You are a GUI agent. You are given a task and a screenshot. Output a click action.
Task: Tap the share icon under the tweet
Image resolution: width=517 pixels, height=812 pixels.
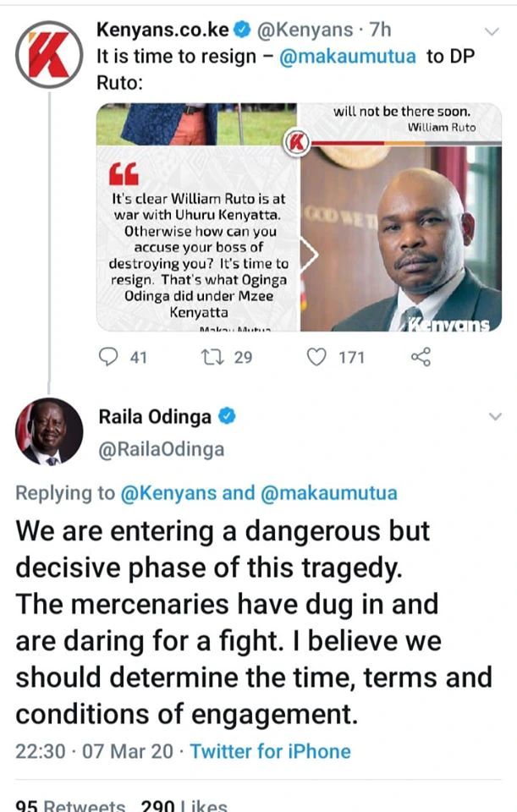coord(421,357)
